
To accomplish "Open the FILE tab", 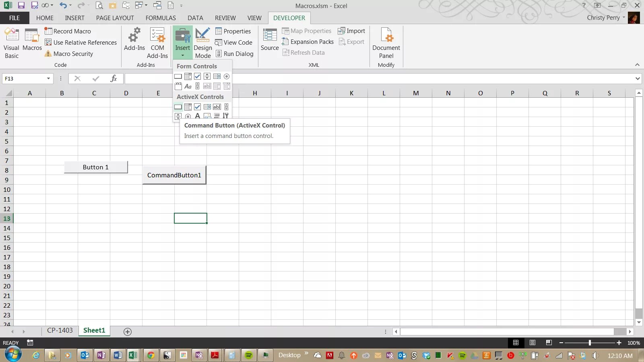I will [x=14, y=18].
